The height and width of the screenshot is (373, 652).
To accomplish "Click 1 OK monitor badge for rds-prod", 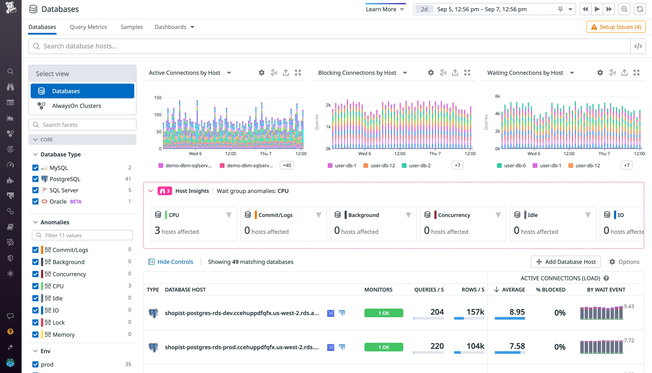I will point(383,347).
